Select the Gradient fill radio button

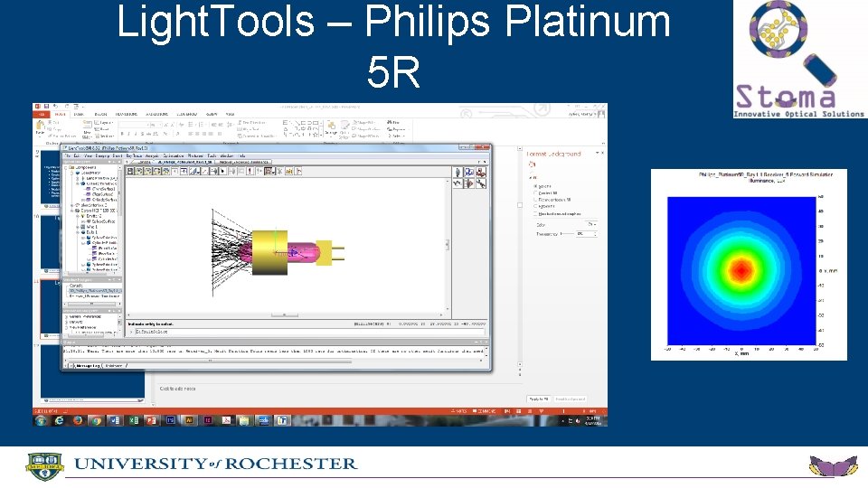535,193
